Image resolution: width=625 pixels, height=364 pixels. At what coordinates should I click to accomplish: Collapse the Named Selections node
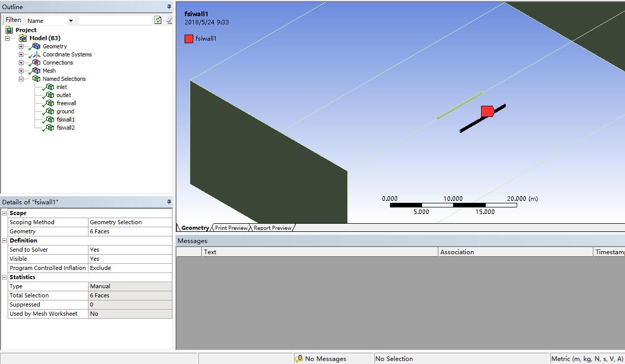[x=21, y=79]
